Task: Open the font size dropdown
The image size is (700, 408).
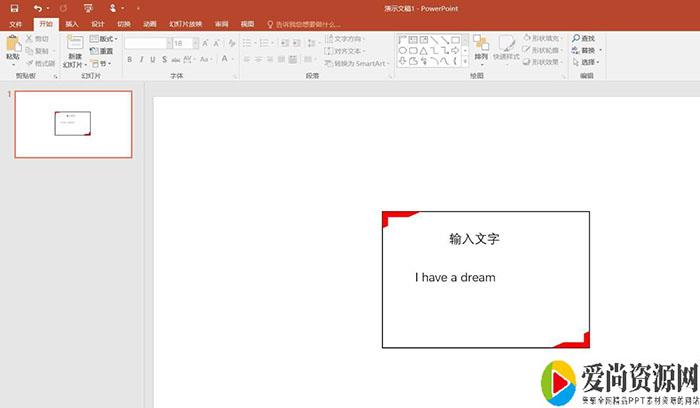Action: point(193,44)
